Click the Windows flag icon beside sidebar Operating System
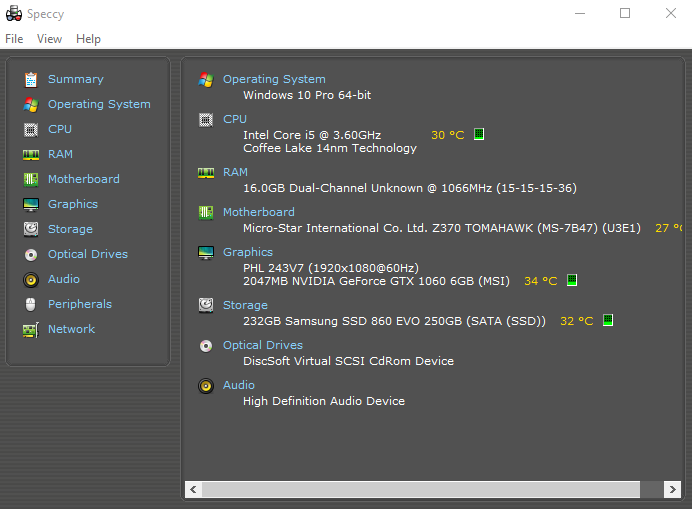The height and width of the screenshot is (509, 692). click(31, 105)
